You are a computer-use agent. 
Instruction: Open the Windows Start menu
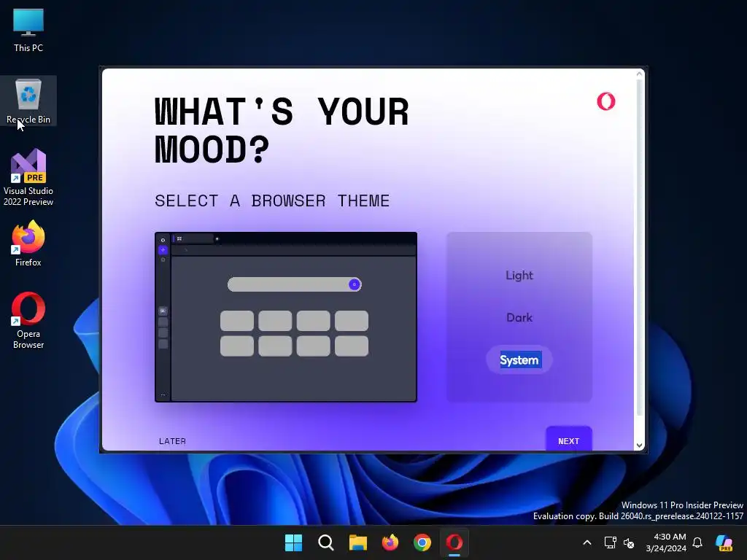point(293,542)
